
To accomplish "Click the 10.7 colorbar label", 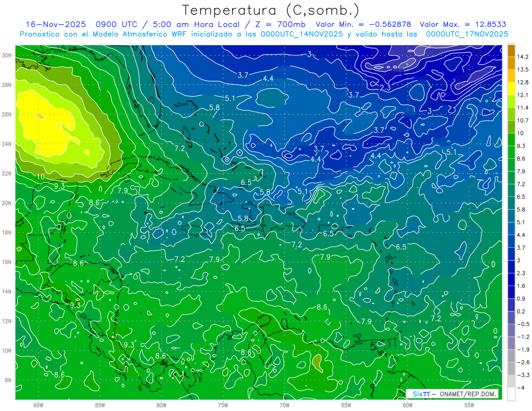I will click(523, 121).
